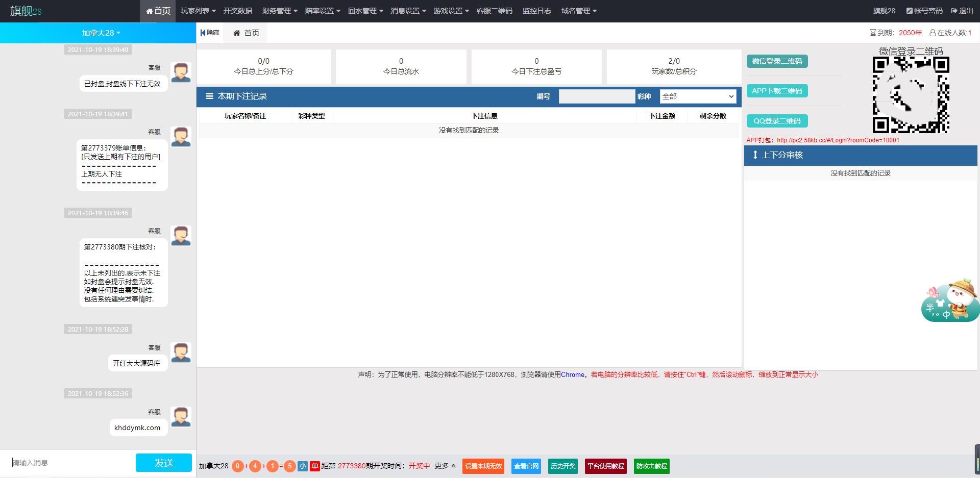Viewport: 980px width, 478px height.
Task: Click the 在线人数 indicator
Action: click(950, 33)
